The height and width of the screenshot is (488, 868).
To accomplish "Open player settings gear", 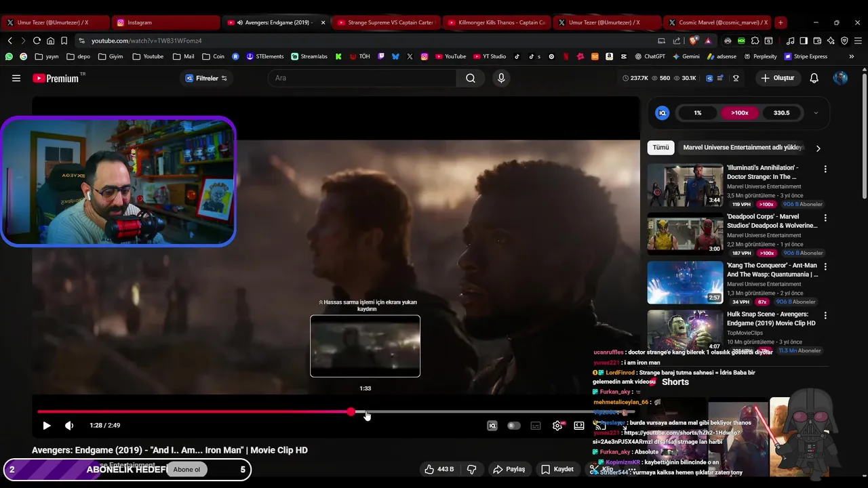I will pyautogui.click(x=557, y=426).
